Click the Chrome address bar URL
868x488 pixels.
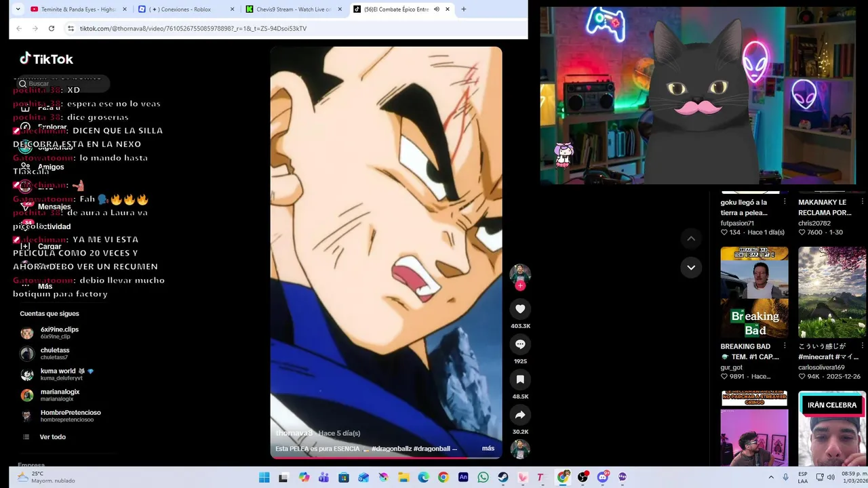click(193, 28)
